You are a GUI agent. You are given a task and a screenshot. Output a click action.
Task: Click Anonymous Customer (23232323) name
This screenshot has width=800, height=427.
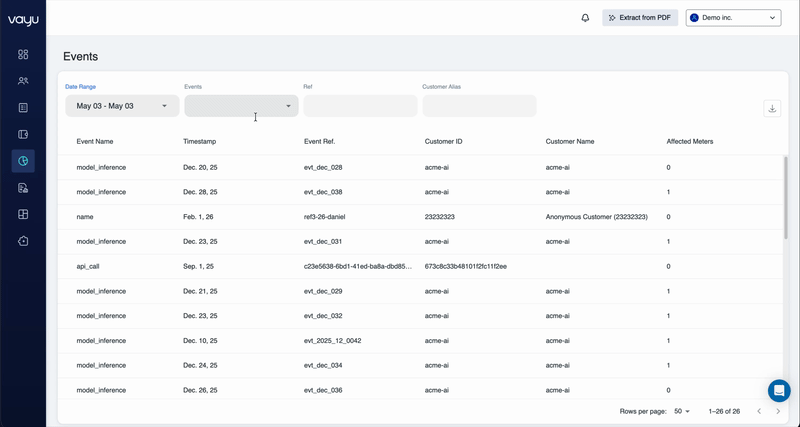[x=596, y=217]
